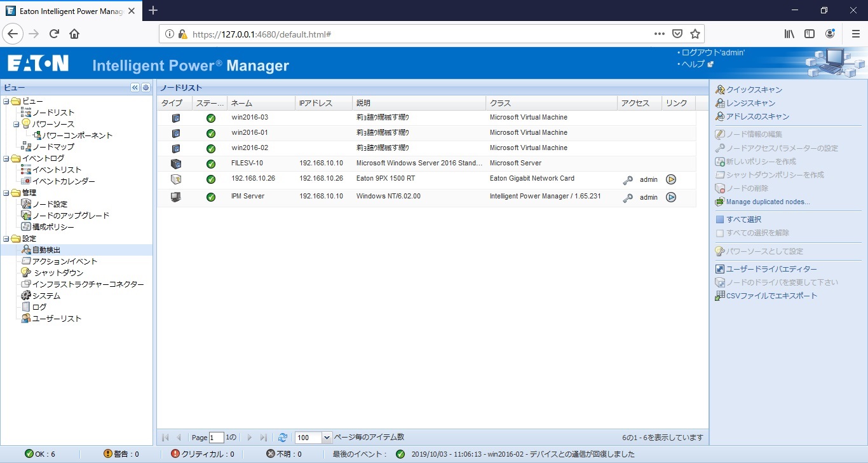Click the page number input field
This screenshot has width=868, height=463.
coord(216,438)
